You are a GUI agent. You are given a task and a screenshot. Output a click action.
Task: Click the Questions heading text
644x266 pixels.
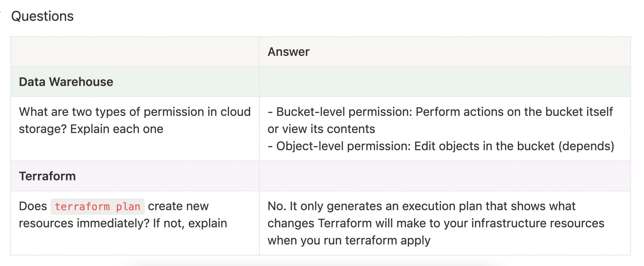tap(42, 16)
